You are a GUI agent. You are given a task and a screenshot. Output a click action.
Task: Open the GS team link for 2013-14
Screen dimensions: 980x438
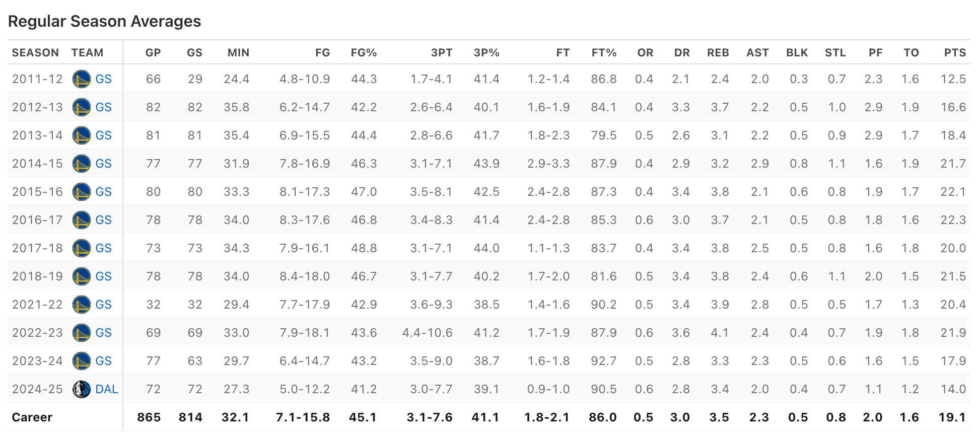(103, 135)
